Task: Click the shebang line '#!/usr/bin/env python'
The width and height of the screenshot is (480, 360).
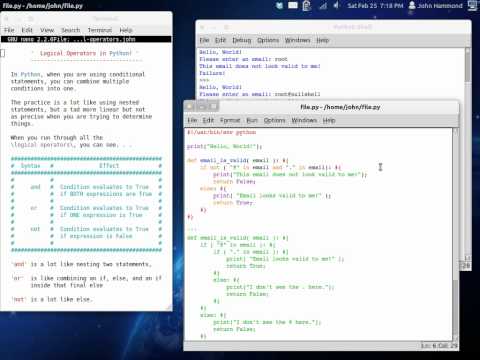Action: coord(221,132)
